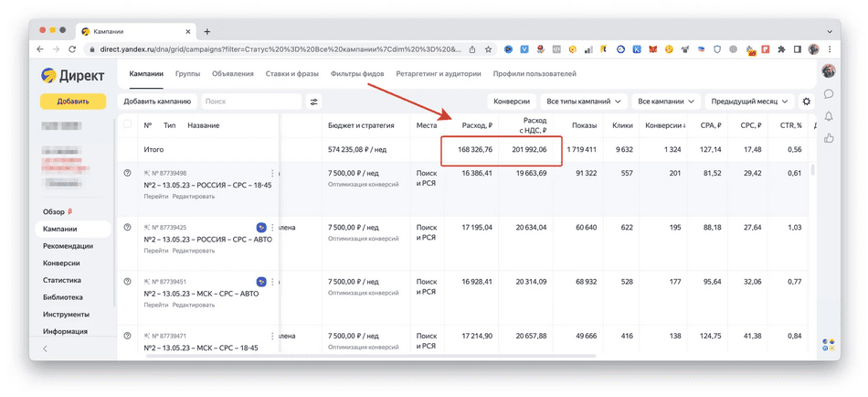This screenshot has height=397, width=868.
Task: Collapse the left sidebar with the arrow
Action: click(46, 349)
